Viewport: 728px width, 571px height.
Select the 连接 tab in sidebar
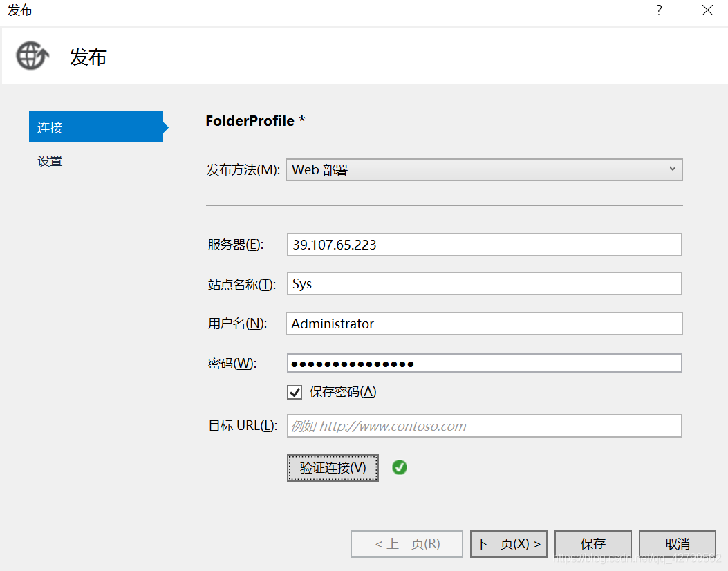click(96, 127)
